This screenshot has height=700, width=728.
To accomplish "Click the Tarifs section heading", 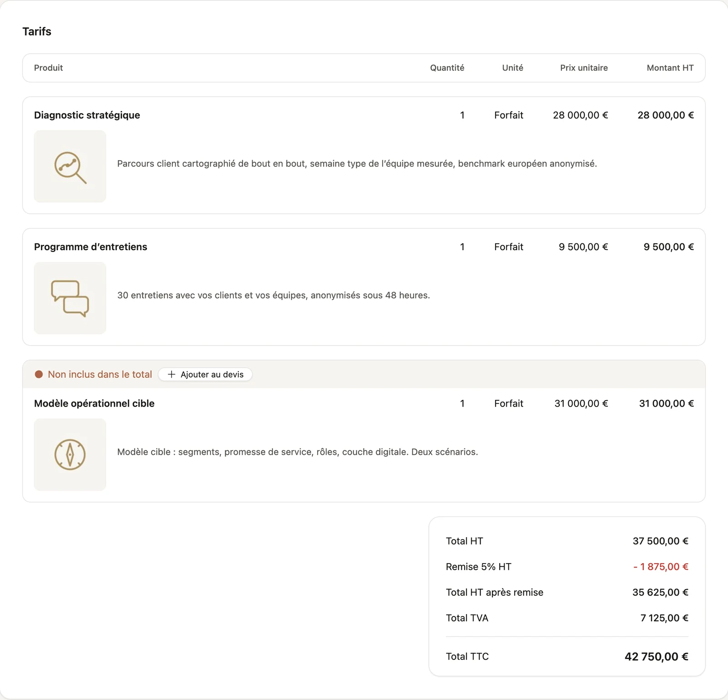I will point(37,31).
